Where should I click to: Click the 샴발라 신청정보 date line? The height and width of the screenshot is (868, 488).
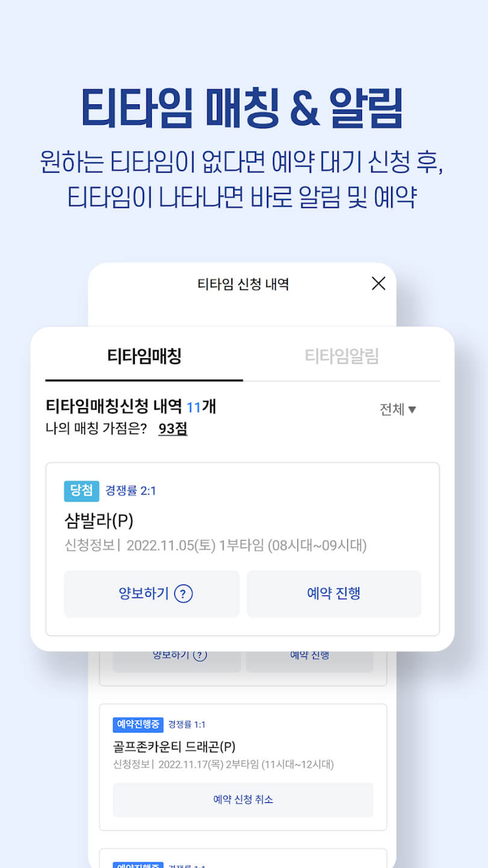click(x=215, y=546)
